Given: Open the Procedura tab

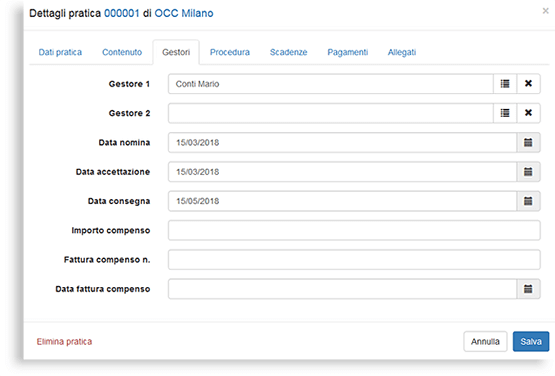Looking at the screenshot, I should 230,52.
